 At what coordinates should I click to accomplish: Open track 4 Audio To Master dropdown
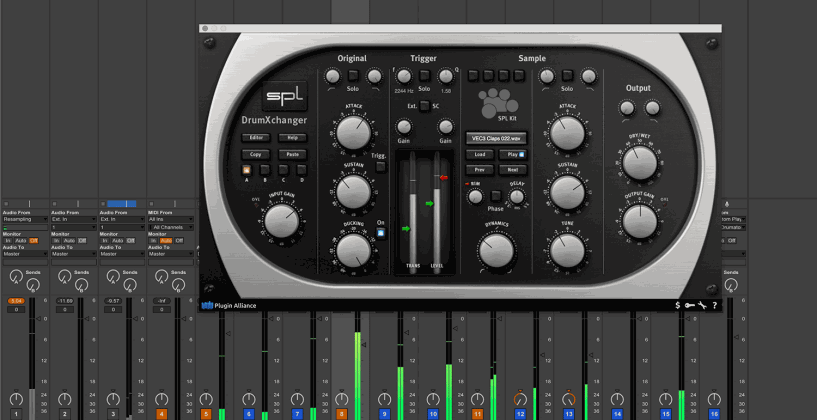[x=171, y=254]
